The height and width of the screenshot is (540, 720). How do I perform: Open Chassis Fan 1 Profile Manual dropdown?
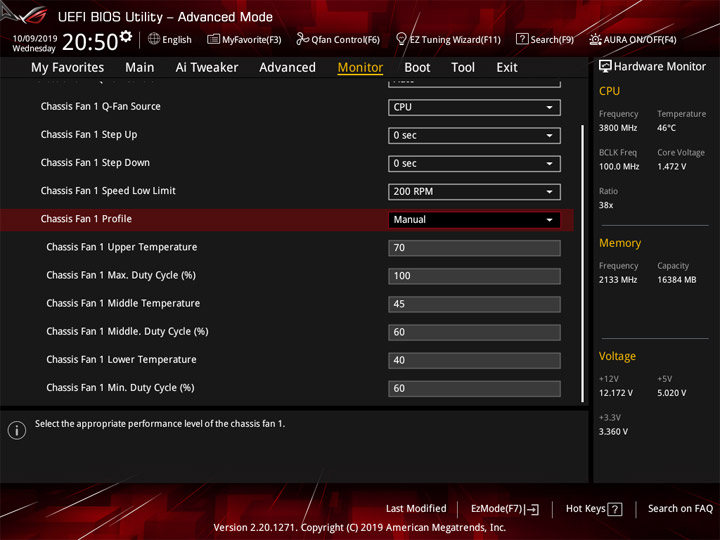click(474, 219)
